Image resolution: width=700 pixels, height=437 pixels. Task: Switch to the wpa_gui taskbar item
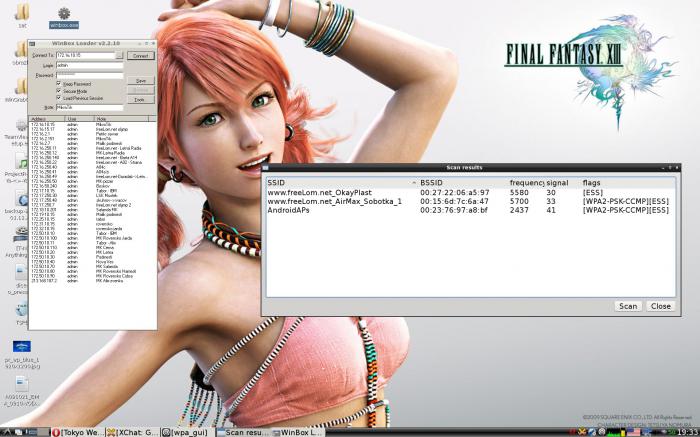pos(188,432)
